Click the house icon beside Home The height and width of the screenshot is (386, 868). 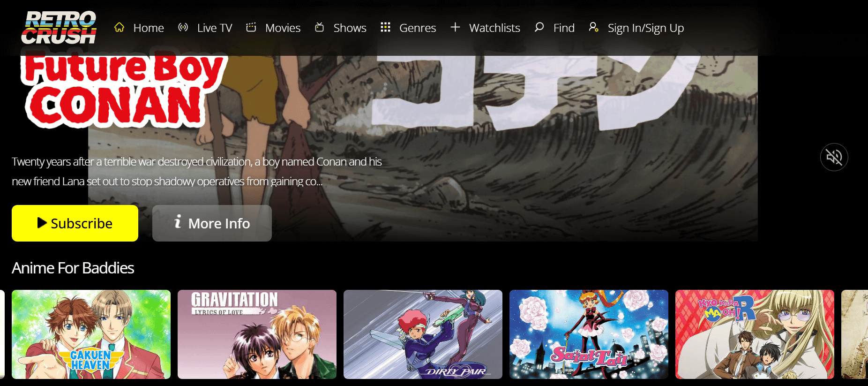point(120,28)
